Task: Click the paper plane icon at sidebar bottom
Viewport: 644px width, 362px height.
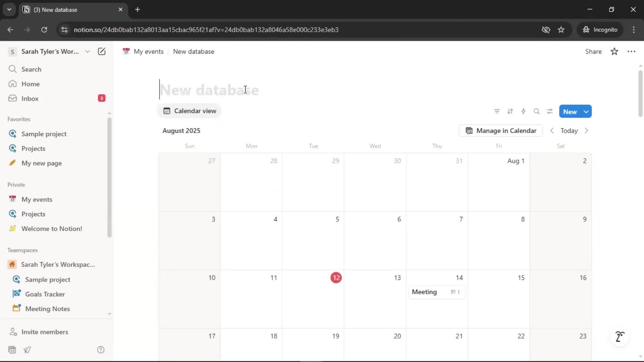Action: 27,350
